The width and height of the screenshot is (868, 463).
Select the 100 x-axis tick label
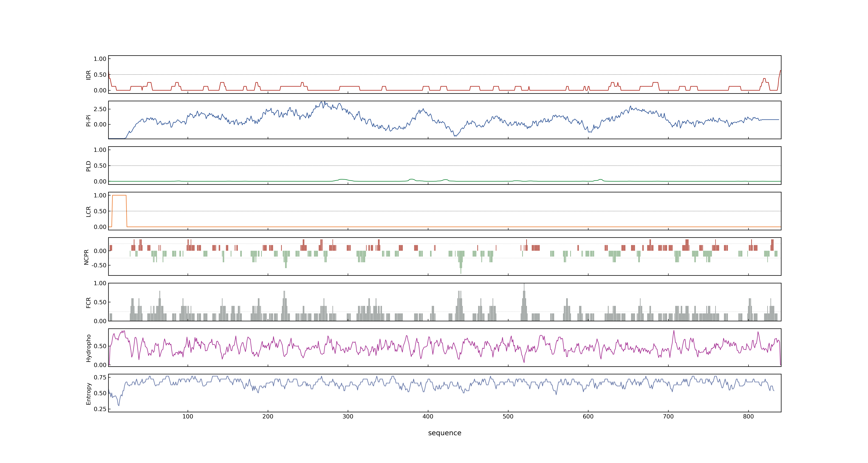pos(188,416)
